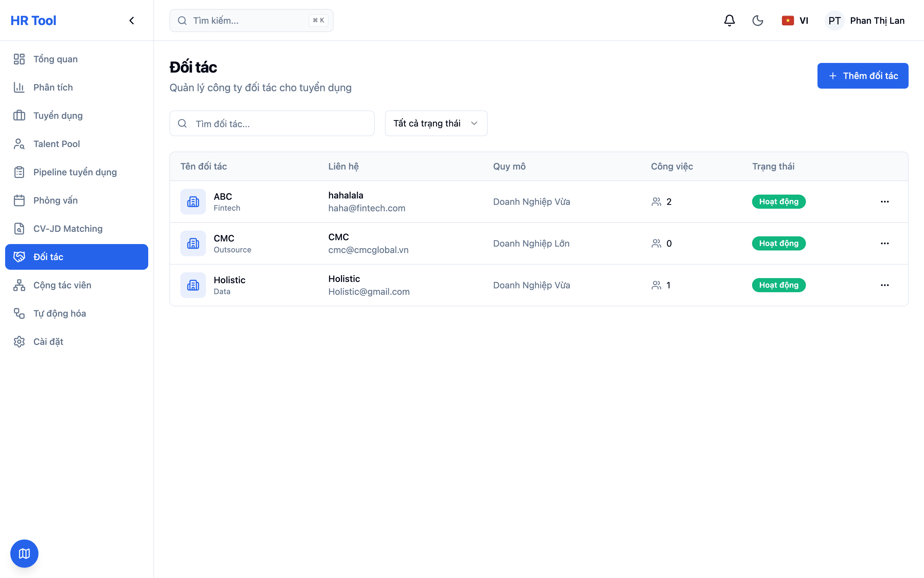Click the Cài đặt gear icon
This screenshot has height=578, width=924.
tap(19, 342)
